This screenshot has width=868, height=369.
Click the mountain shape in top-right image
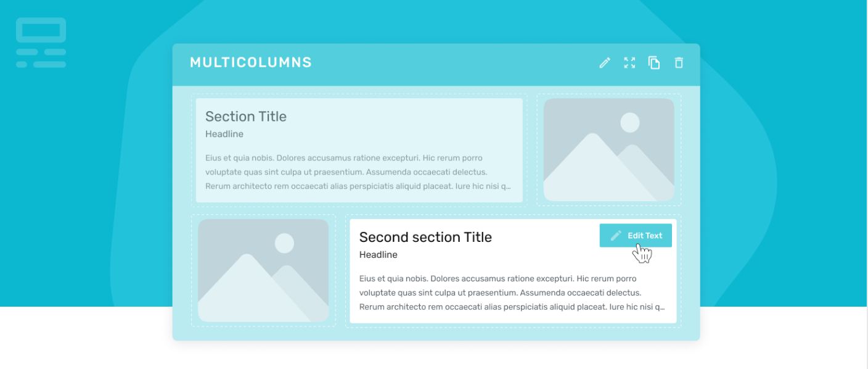click(x=592, y=170)
